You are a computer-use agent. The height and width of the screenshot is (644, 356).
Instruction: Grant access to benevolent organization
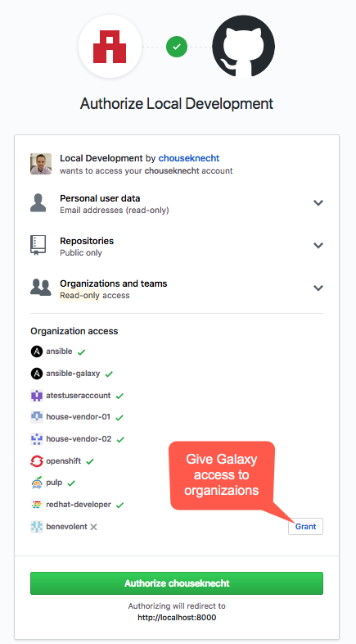[305, 527]
